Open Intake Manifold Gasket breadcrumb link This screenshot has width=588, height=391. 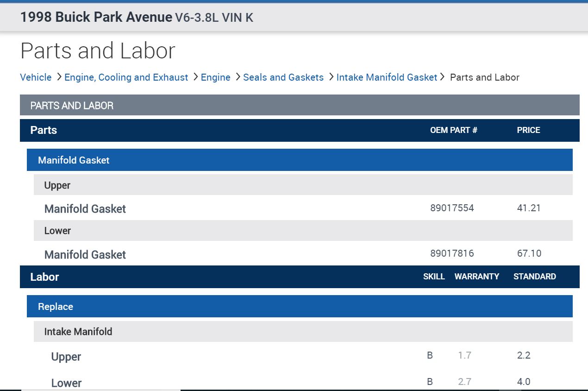(387, 77)
